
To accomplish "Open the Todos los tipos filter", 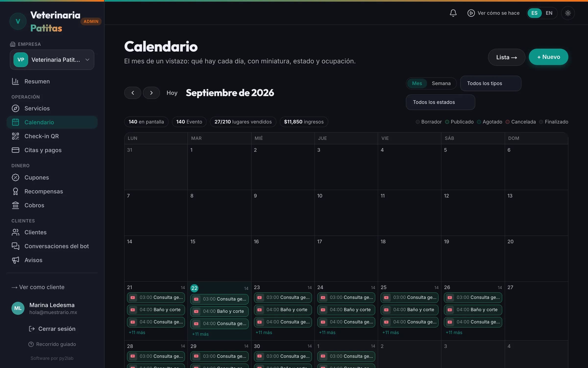I will coord(490,83).
